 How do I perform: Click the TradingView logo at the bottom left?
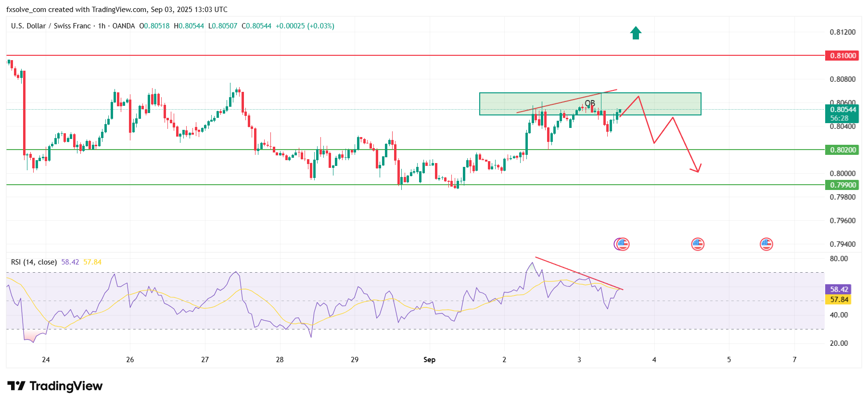click(55, 386)
